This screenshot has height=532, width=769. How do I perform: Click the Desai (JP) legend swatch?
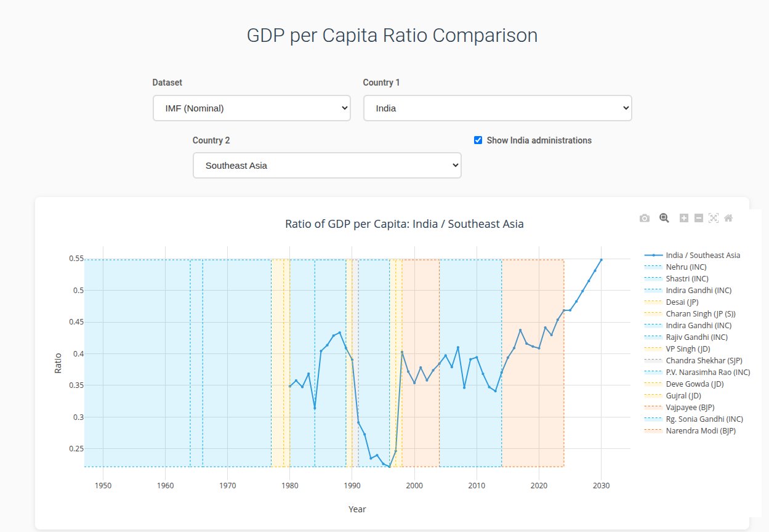(653, 302)
